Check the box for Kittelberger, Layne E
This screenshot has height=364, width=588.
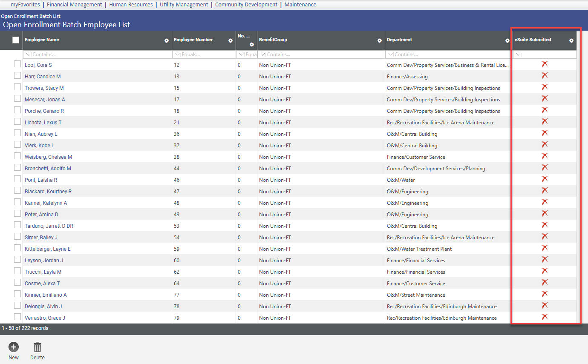pos(17,248)
